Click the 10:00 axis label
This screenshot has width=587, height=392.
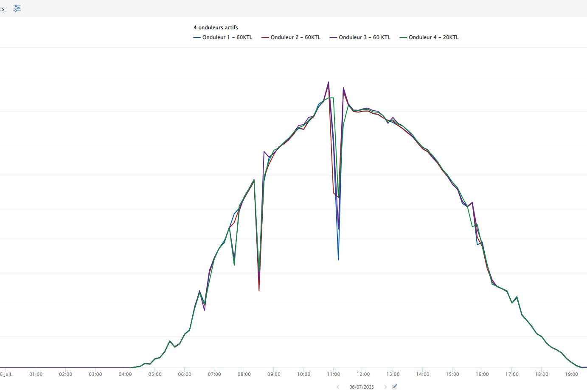303,374
